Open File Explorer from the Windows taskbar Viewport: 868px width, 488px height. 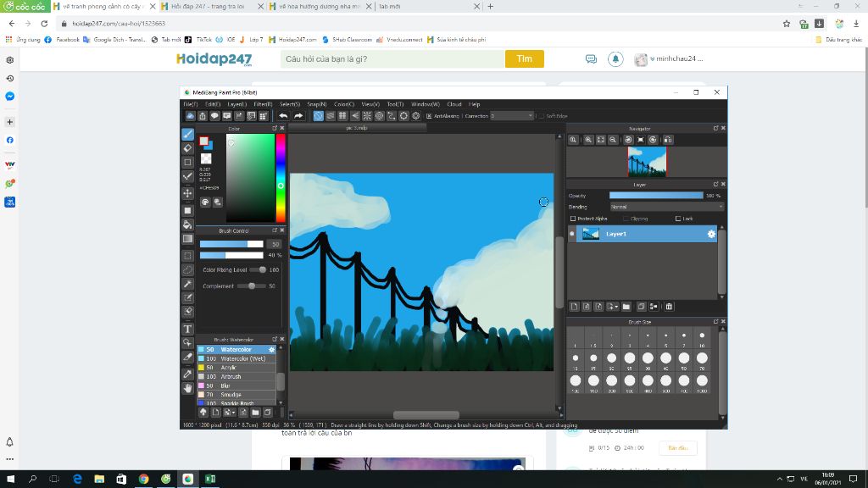coord(99,480)
